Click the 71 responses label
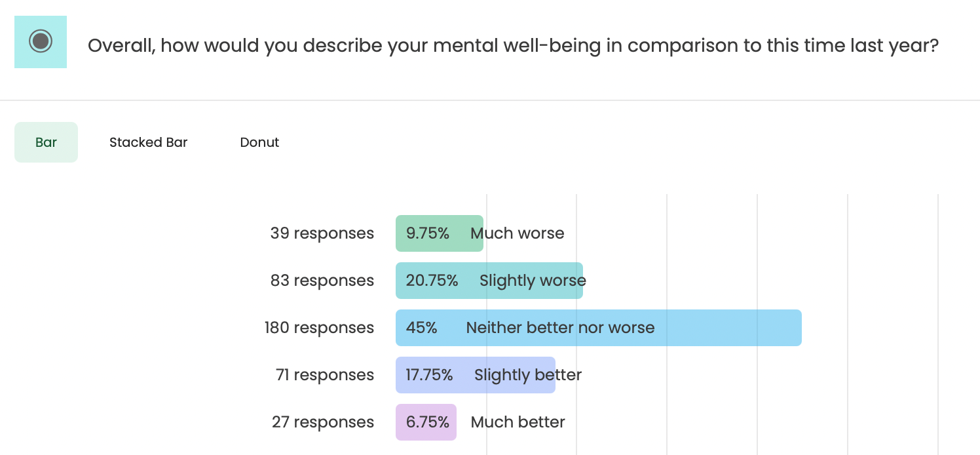Viewport: 980px width, 455px height. coord(325,375)
